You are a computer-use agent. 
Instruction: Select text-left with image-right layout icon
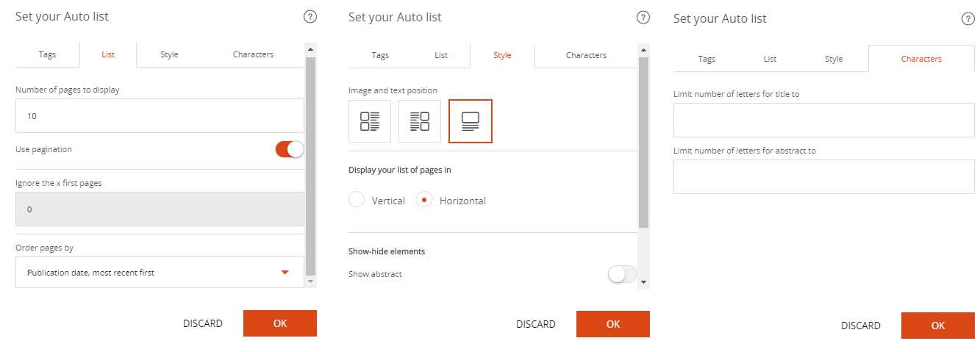[x=420, y=121]
